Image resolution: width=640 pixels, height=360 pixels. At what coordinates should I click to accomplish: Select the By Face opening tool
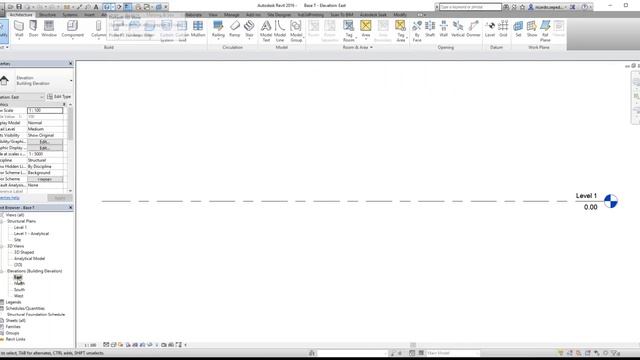(417, 31)
